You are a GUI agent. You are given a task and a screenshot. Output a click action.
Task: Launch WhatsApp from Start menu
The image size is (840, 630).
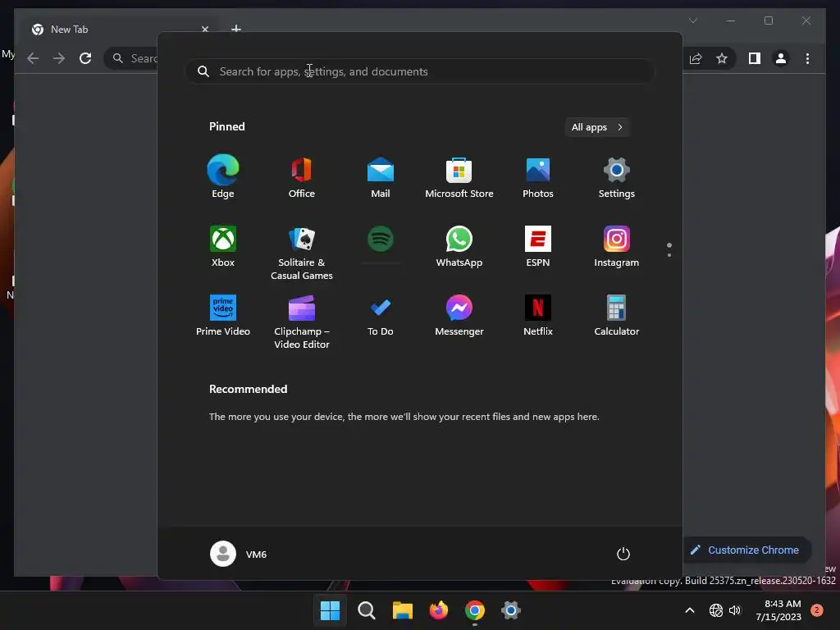[459, 246]
